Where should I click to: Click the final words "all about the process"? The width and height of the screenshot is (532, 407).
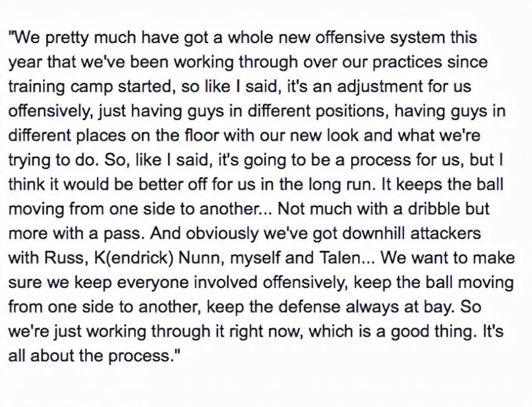(x=89, y=356)
